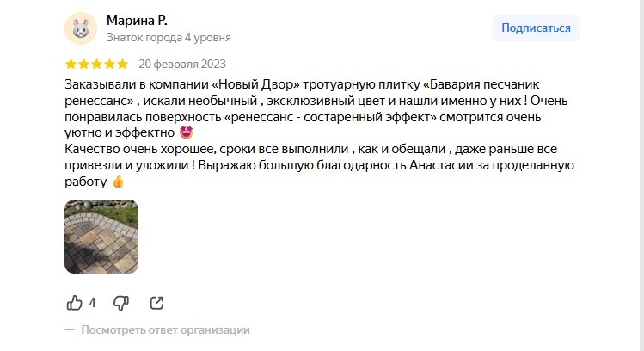Click the dash before «Посмотреть ответ организации»

[70, 330]
